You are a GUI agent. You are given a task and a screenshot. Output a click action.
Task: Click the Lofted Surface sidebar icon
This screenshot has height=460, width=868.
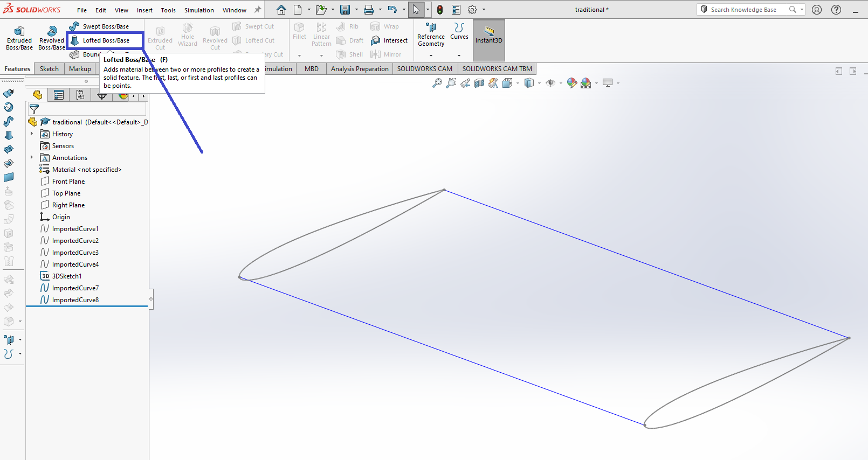click(x=9, y=136)
